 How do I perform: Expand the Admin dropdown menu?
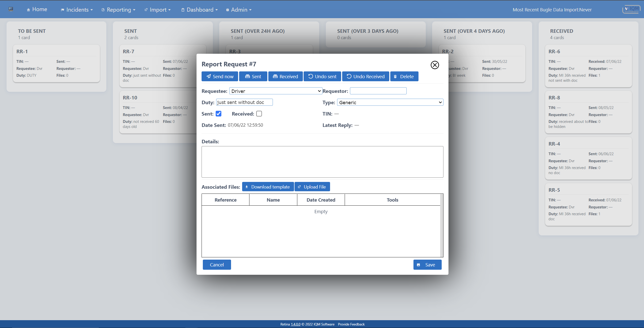[x=239, y=10]
